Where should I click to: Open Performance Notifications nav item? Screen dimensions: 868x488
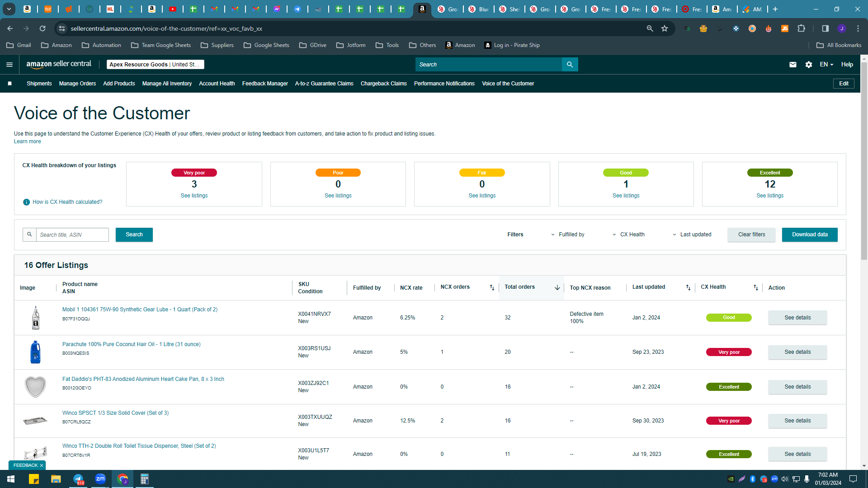pos(444,84)
